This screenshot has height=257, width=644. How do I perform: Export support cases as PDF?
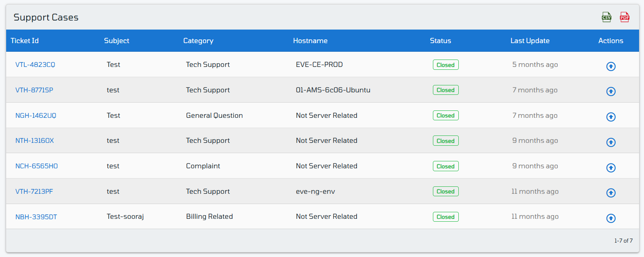click(625, 17)
